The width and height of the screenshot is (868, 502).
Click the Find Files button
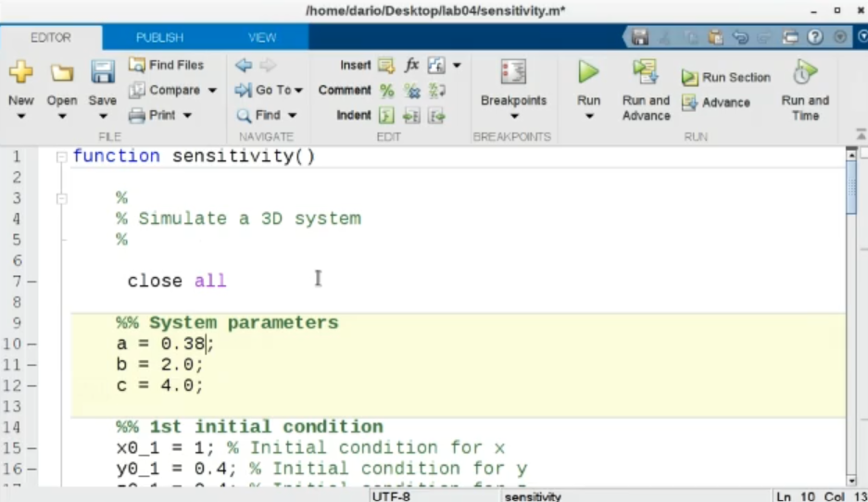point(166,66)
